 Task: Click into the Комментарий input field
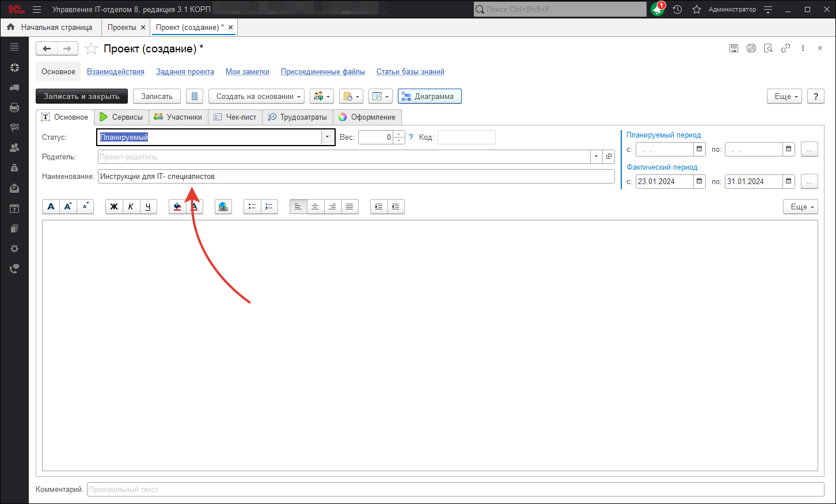click(x=455, y=489)
